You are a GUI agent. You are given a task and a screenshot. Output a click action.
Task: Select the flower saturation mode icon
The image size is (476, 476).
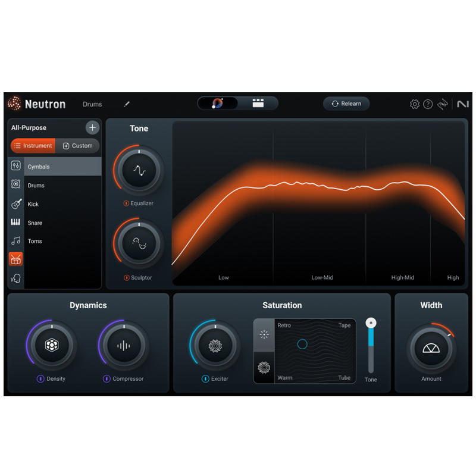(264, 368)
